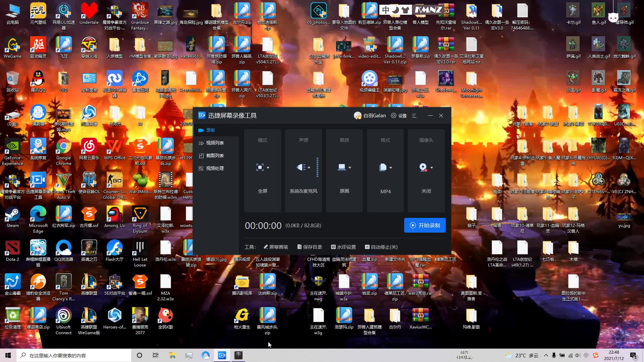
Task: Select the Dota 2 desktop icon
Action: click(x=13, y=251)
